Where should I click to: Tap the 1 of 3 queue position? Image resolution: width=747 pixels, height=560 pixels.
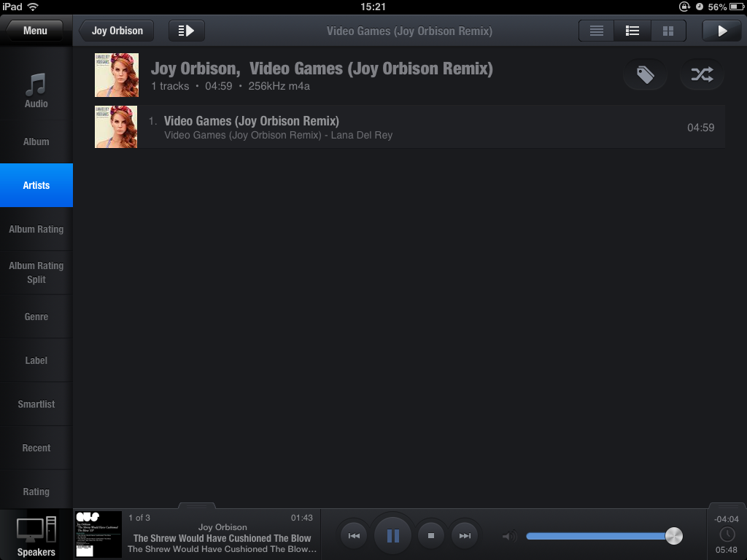point(139,518)
